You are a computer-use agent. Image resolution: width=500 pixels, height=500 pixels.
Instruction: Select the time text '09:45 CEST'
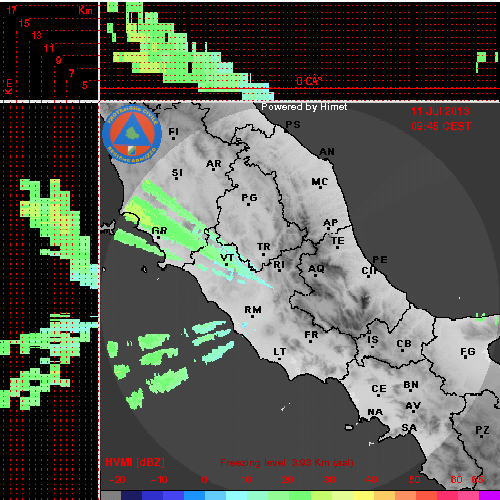(441, 126)
